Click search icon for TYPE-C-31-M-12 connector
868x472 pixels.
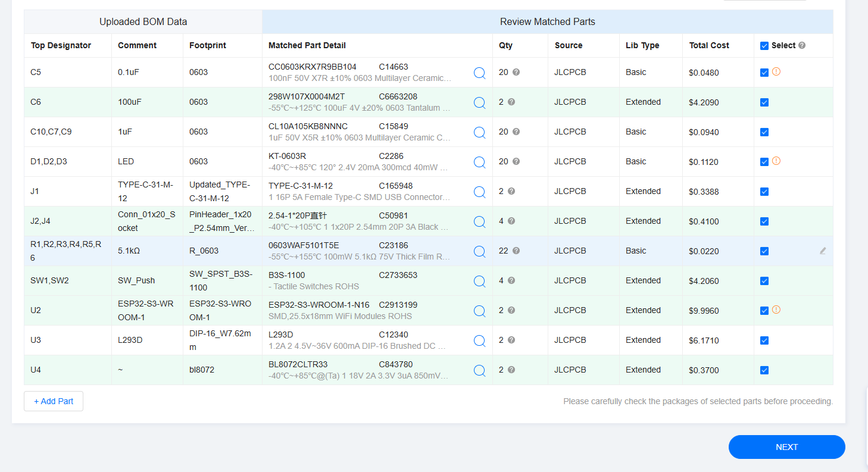pos(479,192)
